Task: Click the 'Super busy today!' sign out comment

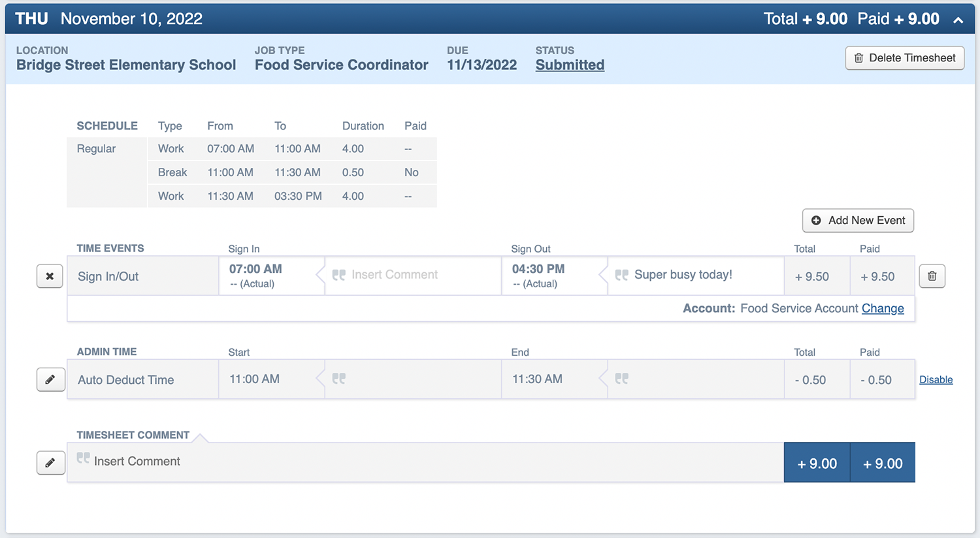Action: pyautogui.click(x=683, y=275)
